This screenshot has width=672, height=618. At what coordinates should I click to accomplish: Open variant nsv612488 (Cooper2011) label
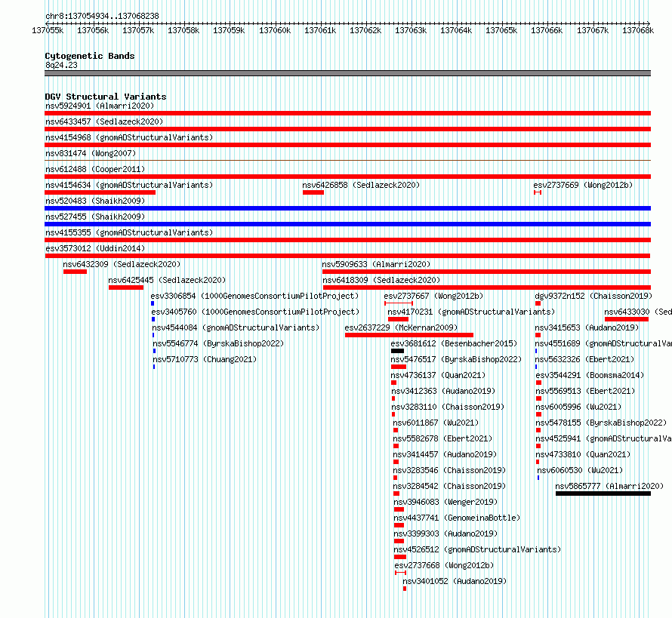tap(95, 169)
